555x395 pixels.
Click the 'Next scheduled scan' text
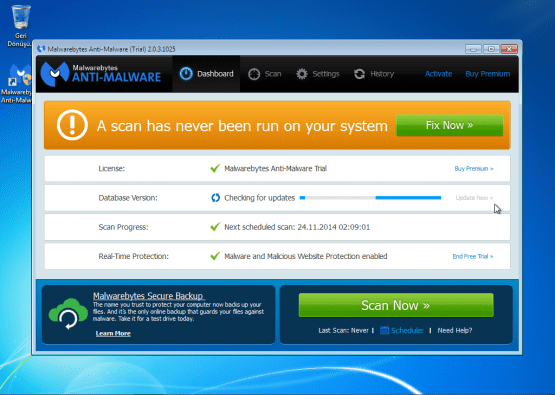click(297, 227)
